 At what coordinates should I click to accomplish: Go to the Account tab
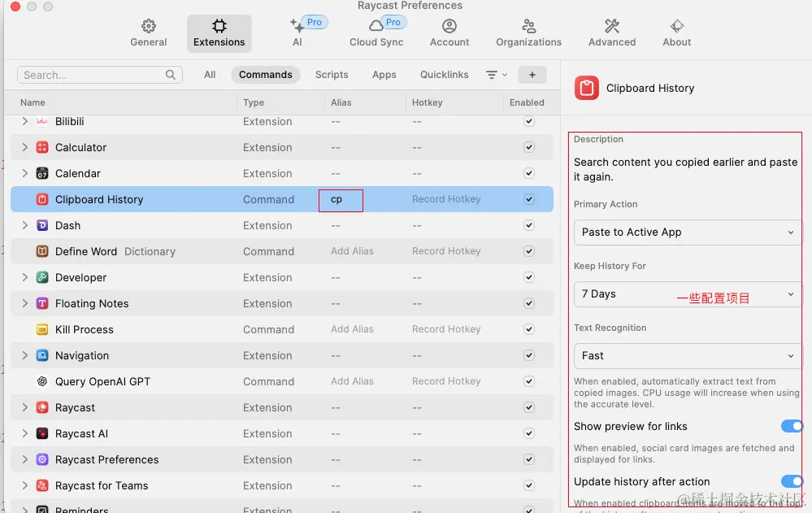point(449,33)
